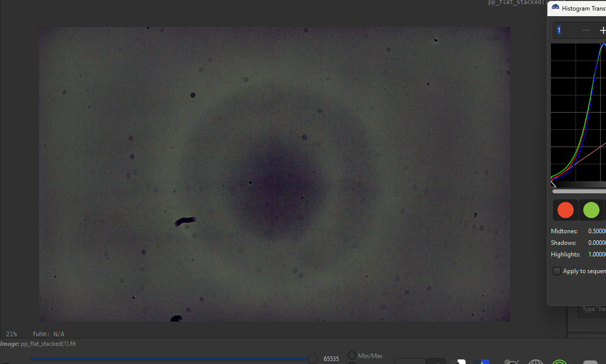Viewport: 606px width, 364px height.
Task: Click the histogram zoom minus button
Action: [x=586, y=31]
